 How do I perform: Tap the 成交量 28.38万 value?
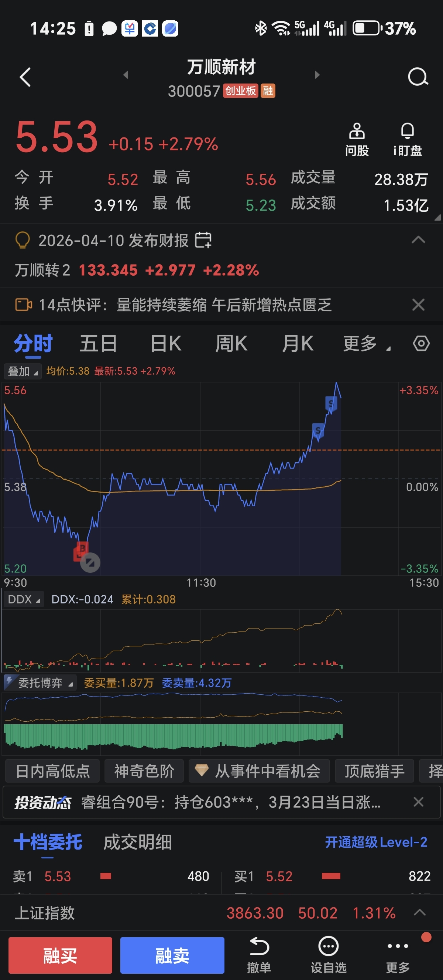coord(401,179)
